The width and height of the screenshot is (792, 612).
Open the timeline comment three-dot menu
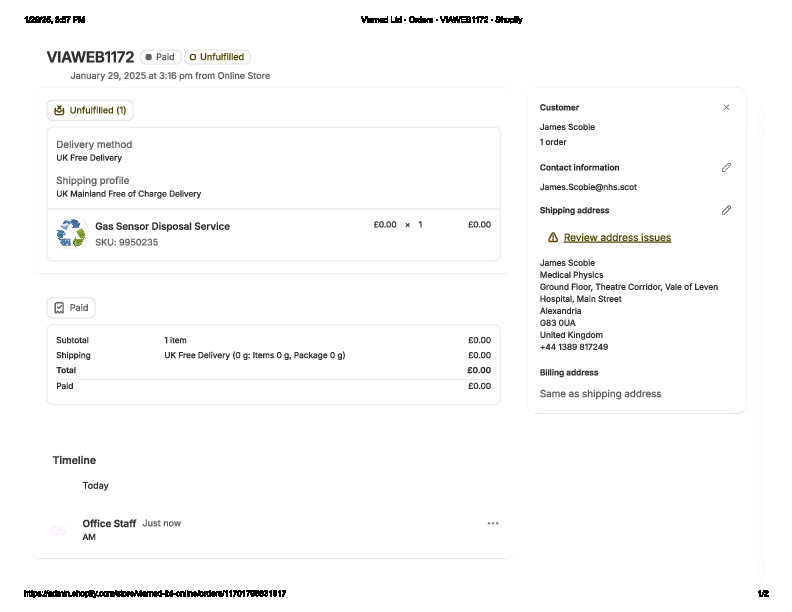click(x=492, y=523)
